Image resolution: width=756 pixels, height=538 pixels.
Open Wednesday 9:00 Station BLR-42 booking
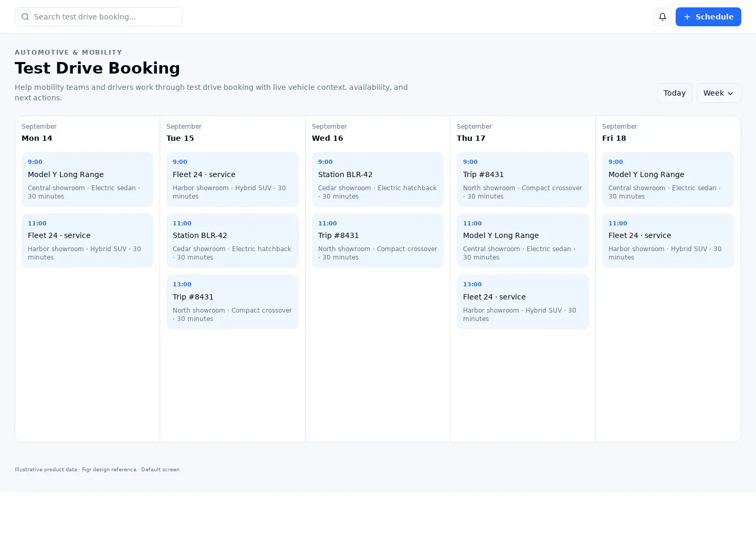click(377, 179)
